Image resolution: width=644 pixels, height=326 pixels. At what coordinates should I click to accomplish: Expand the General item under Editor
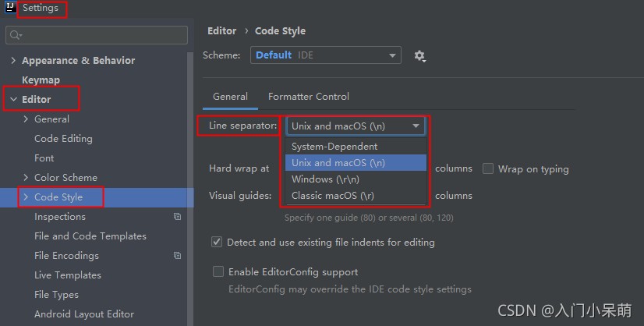(x=26, y=119)
